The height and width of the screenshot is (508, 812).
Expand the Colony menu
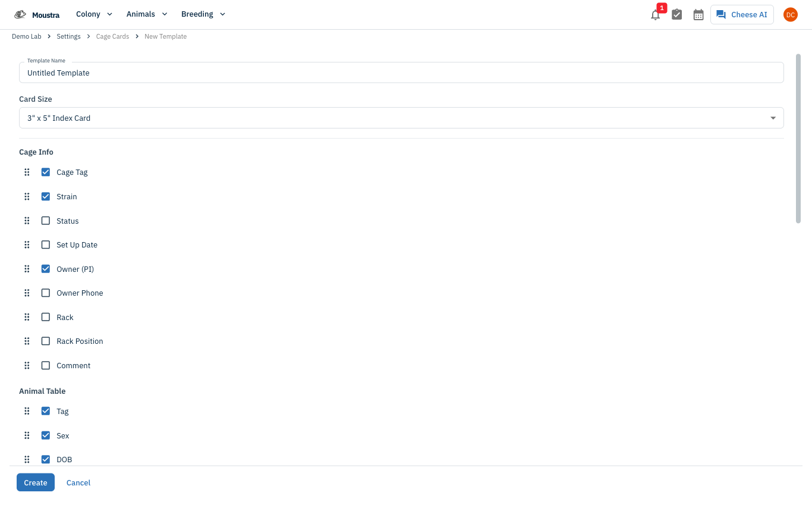[92, 14]
